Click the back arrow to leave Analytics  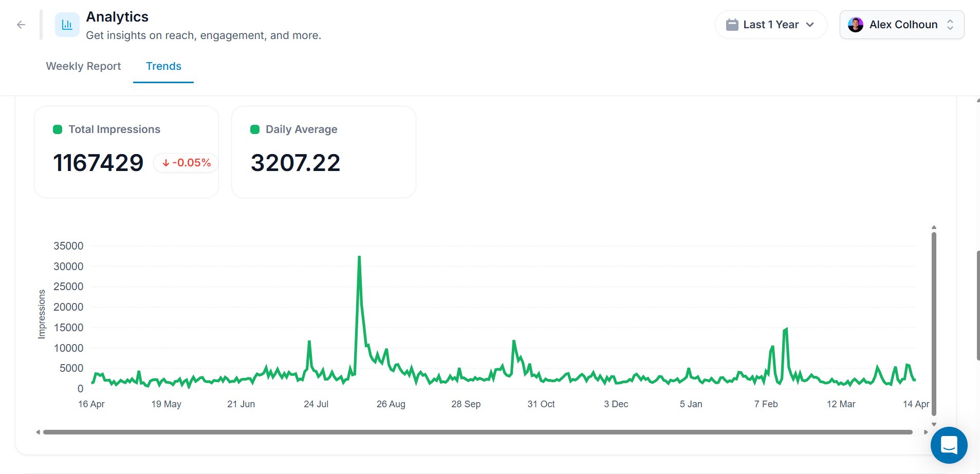pos(21,24)
